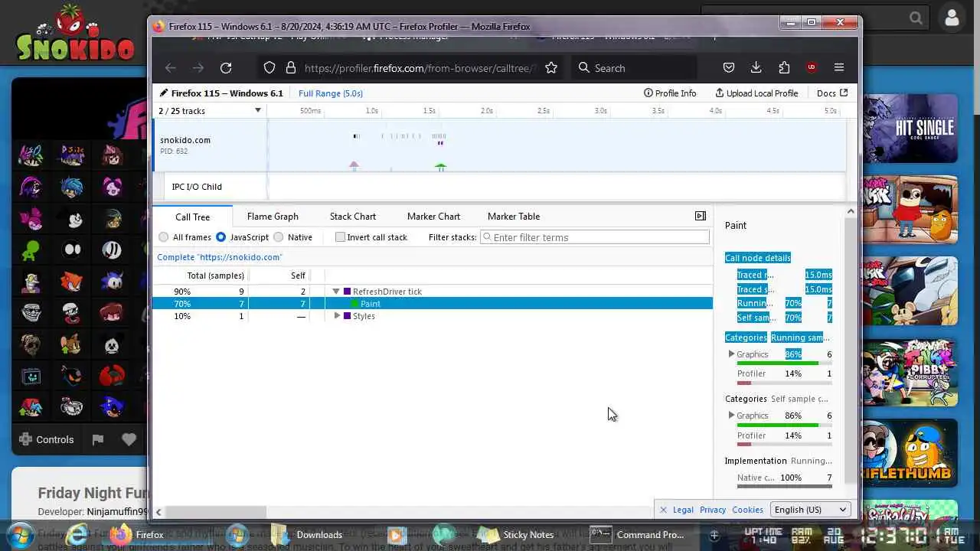Select the snokido.com process track
Viewport: 980px width, 551px height.
pyautogui.click(x=499, y=145)
